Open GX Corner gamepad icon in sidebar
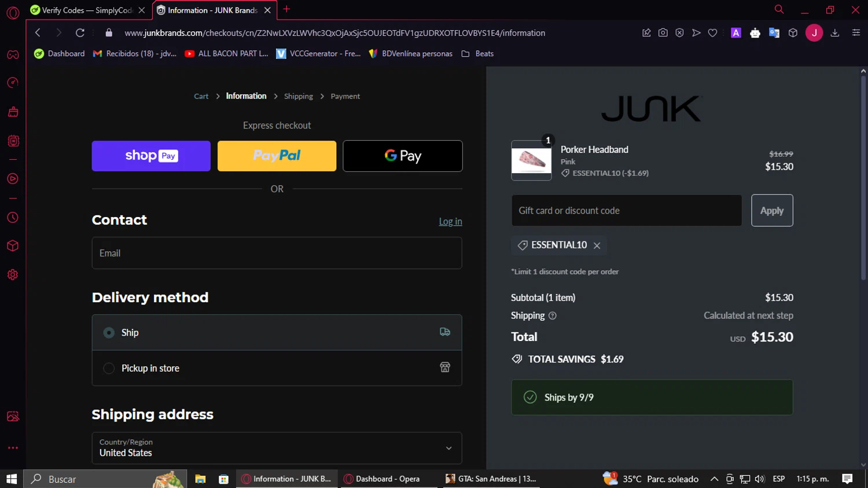The height and width of the screenshot is (488, 868). click(13, 55)
